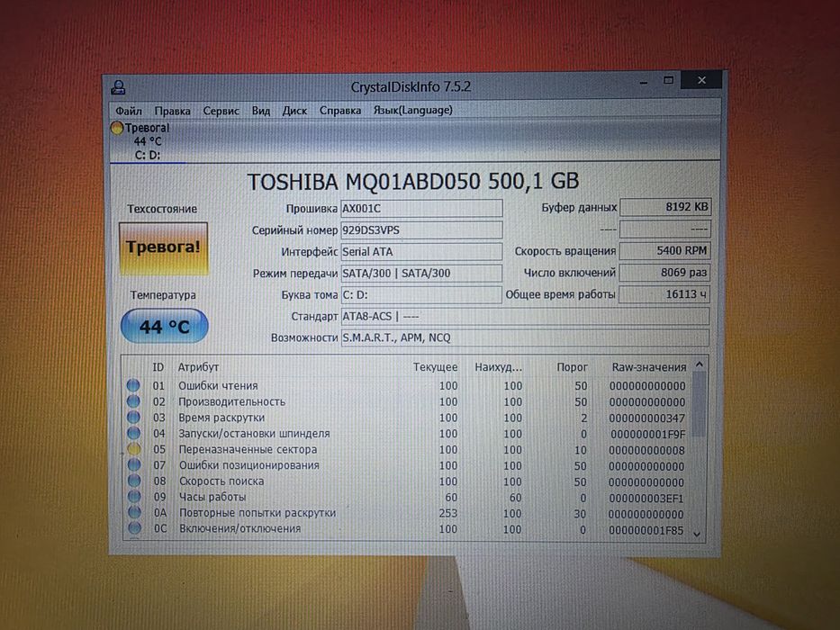Image resolution: width=840 pixels, height=630 pixels.
Task: Click the Интерфейс field Serial ATA
Action: [421, 251]
